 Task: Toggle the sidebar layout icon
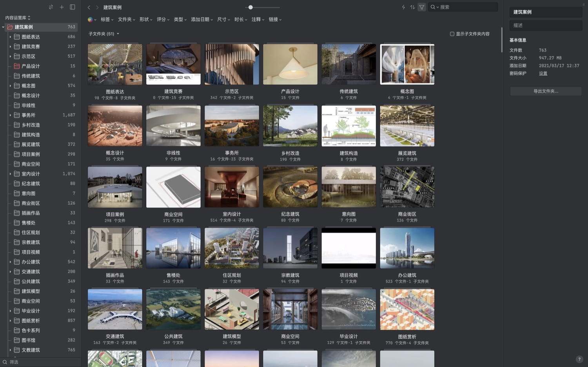73,7
